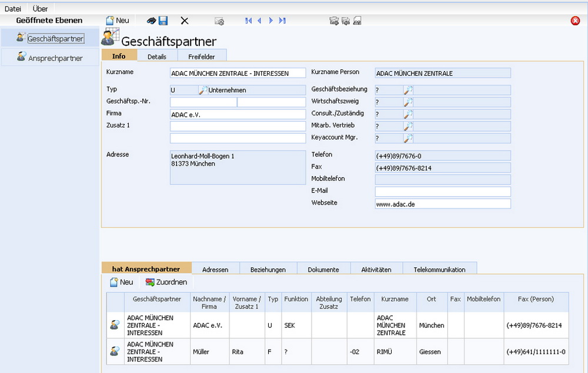
Task: Click the black X delete icon
Action: [185, 21]
